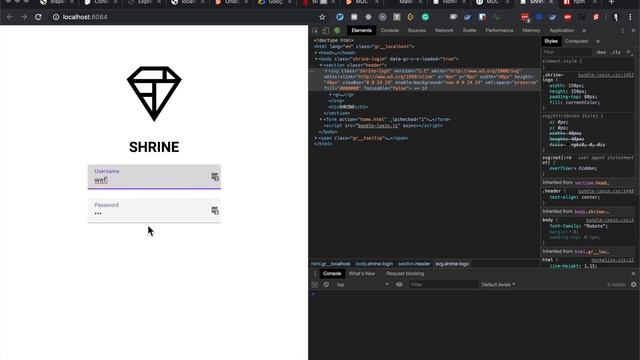
Task: Open the Performance tab
Action: tap(499, 31)
